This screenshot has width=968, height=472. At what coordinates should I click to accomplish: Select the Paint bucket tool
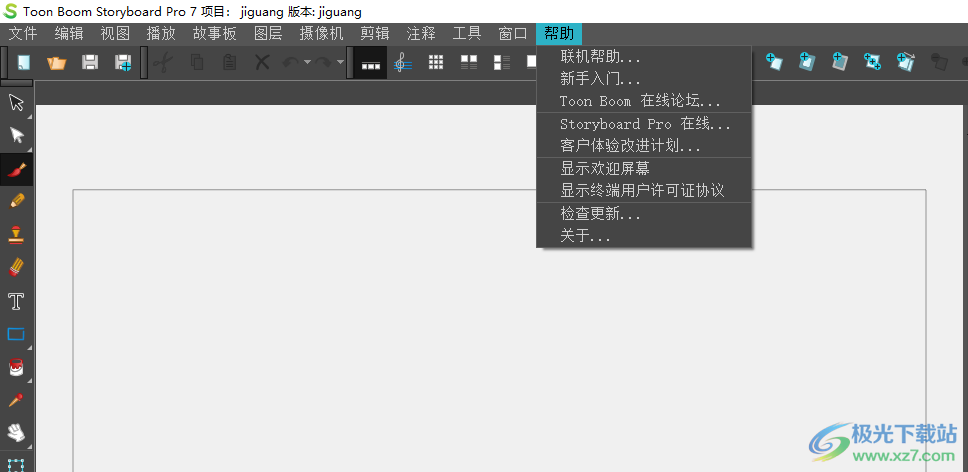click(x=16, y=368)
